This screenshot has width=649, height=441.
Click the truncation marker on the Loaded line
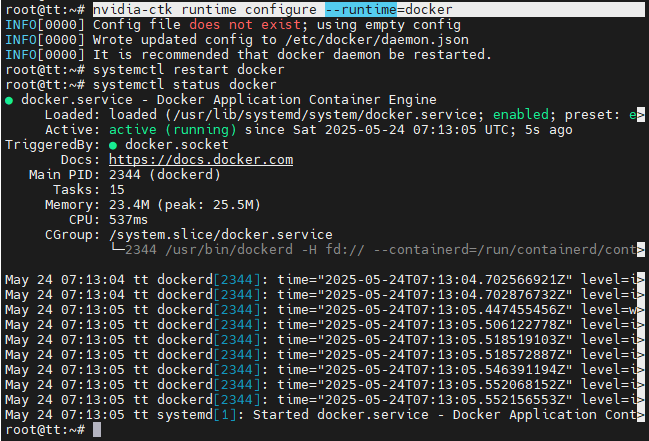tap(641, 115)
